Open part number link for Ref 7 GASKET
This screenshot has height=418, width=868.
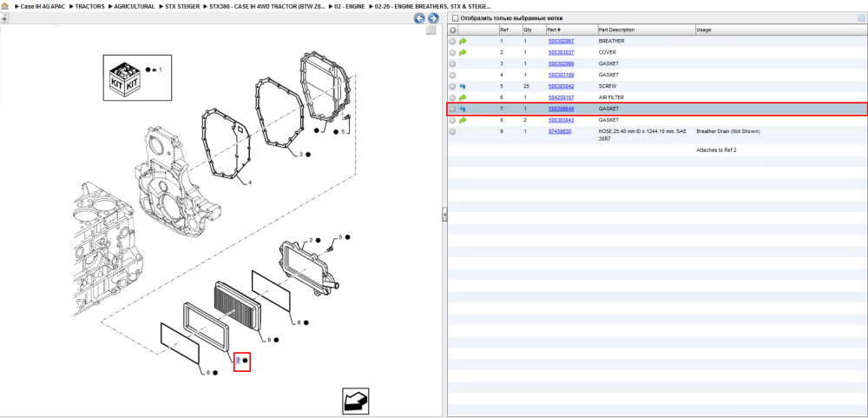(561, 109)
